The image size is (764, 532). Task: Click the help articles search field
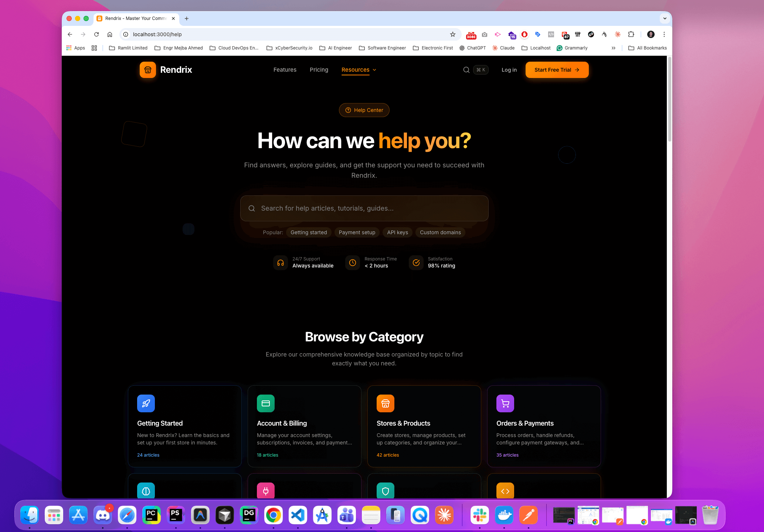click(x=364, y=208)
